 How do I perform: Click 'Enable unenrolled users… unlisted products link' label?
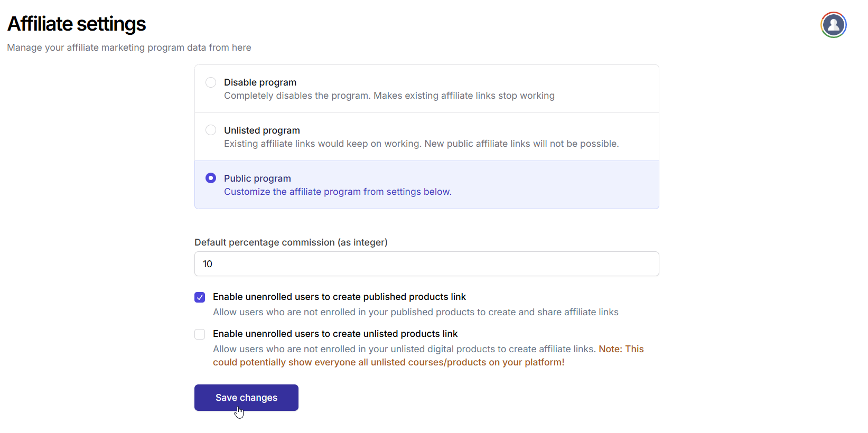pyautogui.click(x=335, y=334)
